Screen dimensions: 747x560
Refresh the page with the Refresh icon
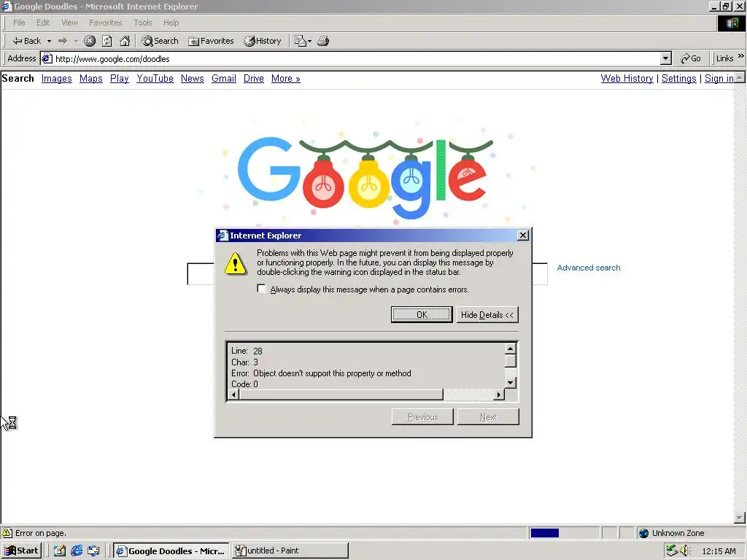(x=107, y=41)
